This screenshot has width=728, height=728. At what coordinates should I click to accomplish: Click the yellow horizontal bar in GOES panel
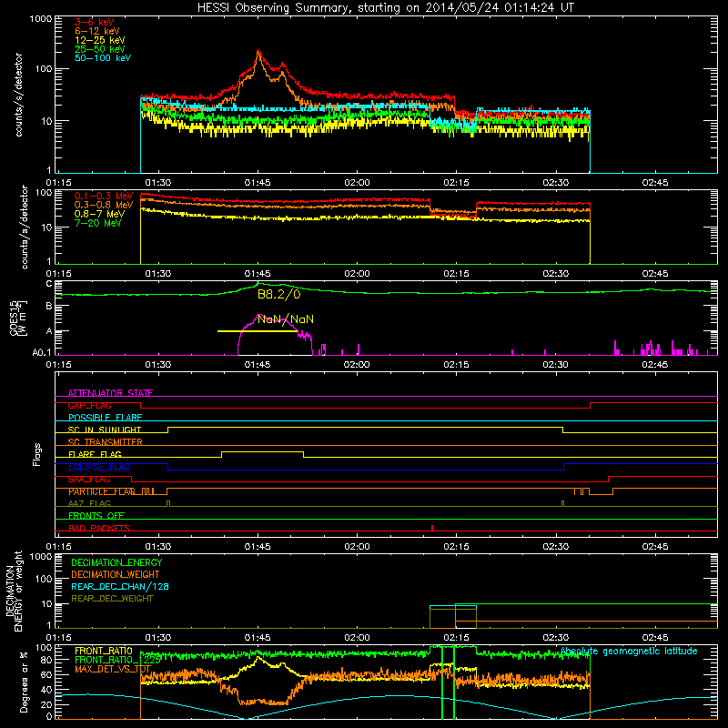[x=258, y=331]
